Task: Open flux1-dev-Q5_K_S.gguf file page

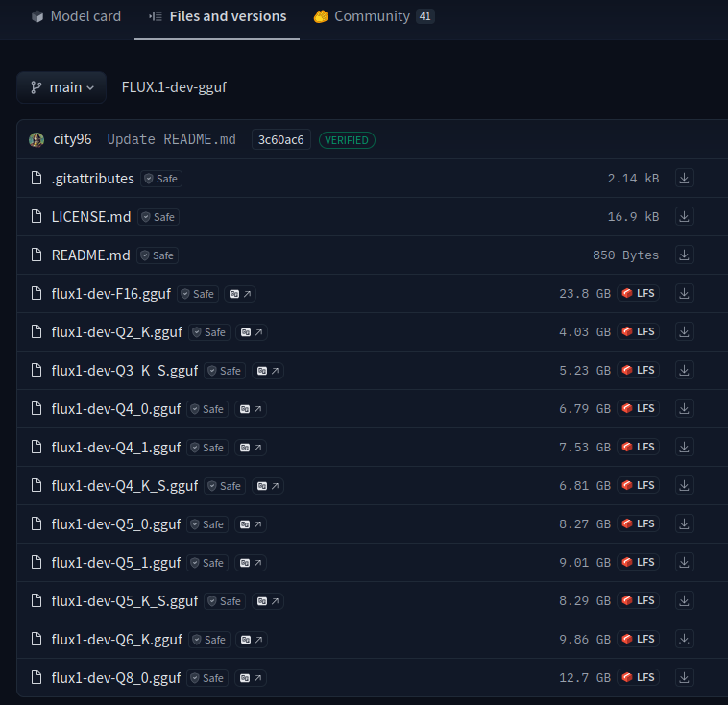Action: coord(125,601)
